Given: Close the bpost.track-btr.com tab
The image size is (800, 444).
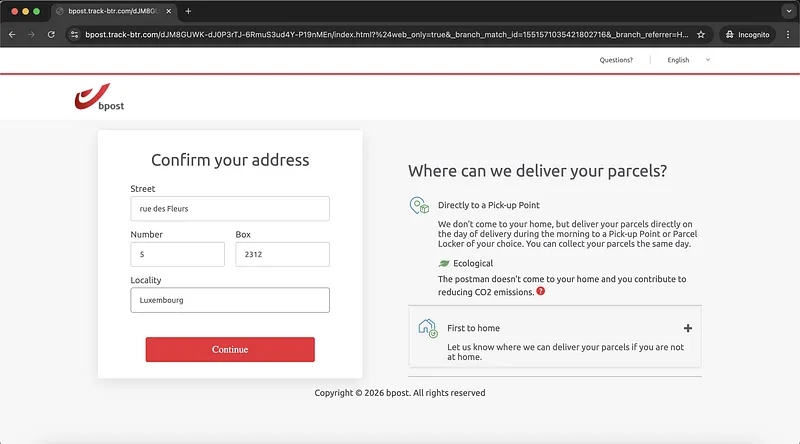Looking at the screenshot, I should pyautogui.click(x=168, y=11).
